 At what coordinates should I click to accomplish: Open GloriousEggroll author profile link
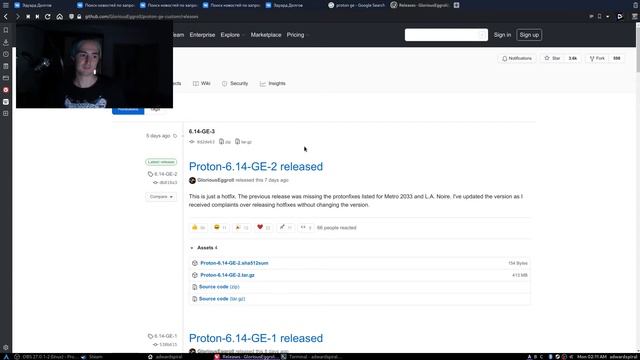coord(216,180)
